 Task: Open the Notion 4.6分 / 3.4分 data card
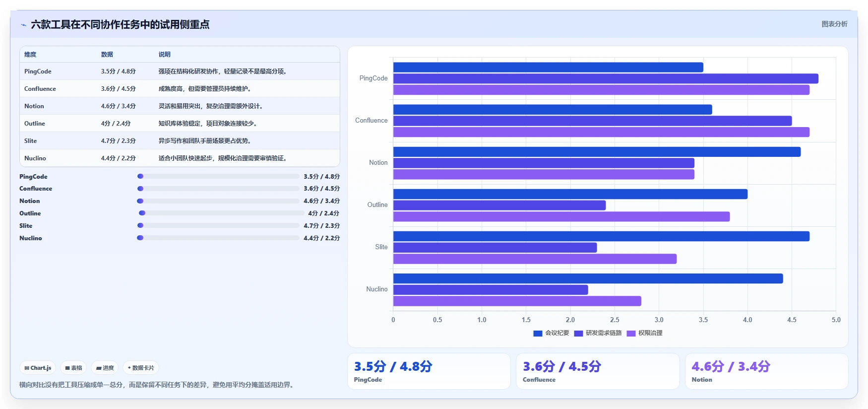click(767, 371)
